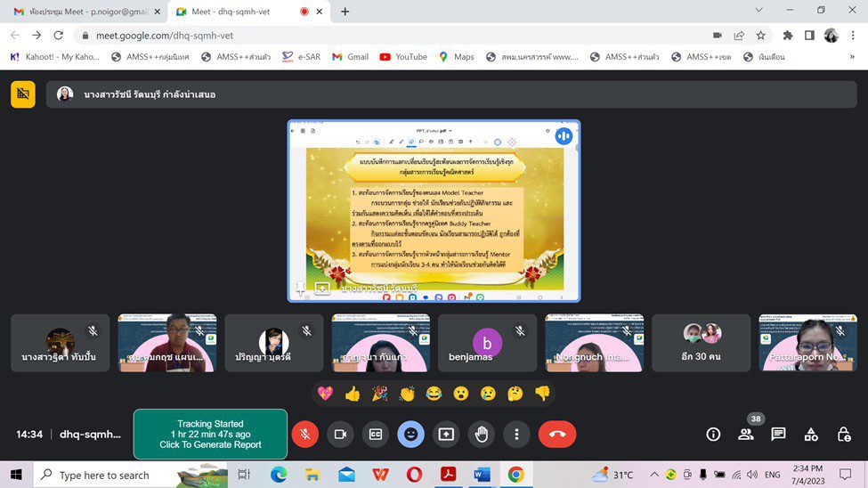
Task: Toggle Chrome side panel icon
Action: [809, 36]
